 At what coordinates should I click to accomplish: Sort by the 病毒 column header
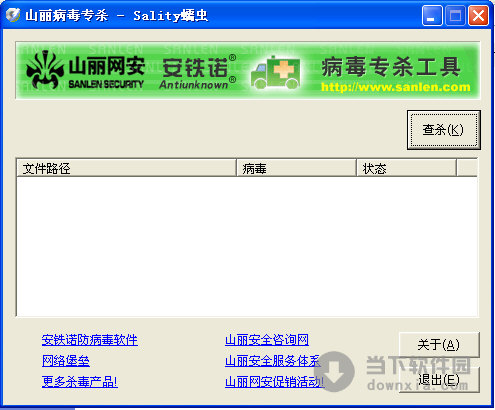tap(296, 168)
